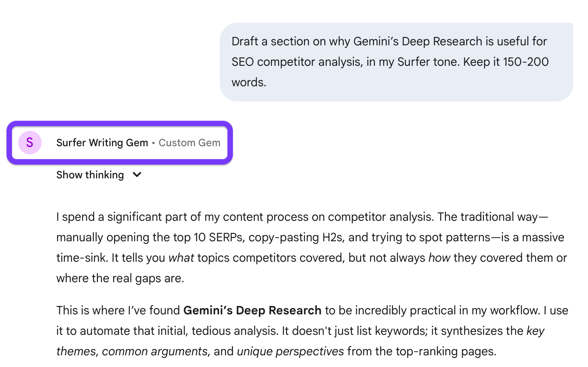The width and height of the screenshot is (588, 367).
Task: Click the purple S Gem avatar icon
Action: point(30,143)
